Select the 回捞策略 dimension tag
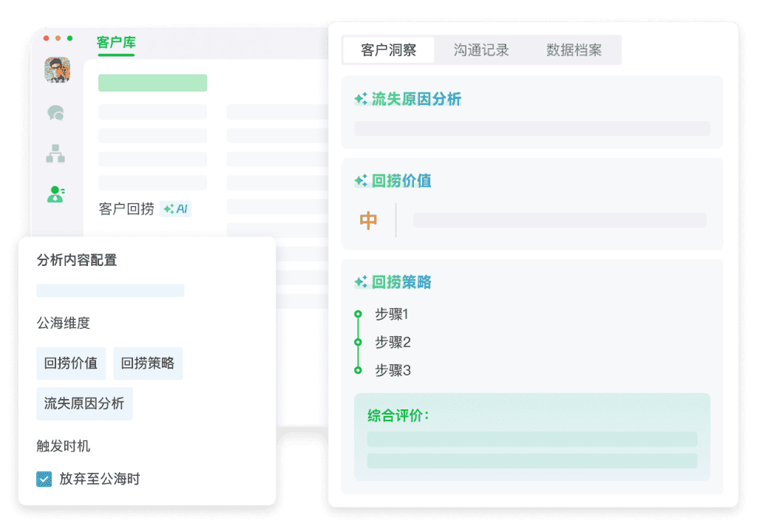The image size is (757, 532). point(148,364)
